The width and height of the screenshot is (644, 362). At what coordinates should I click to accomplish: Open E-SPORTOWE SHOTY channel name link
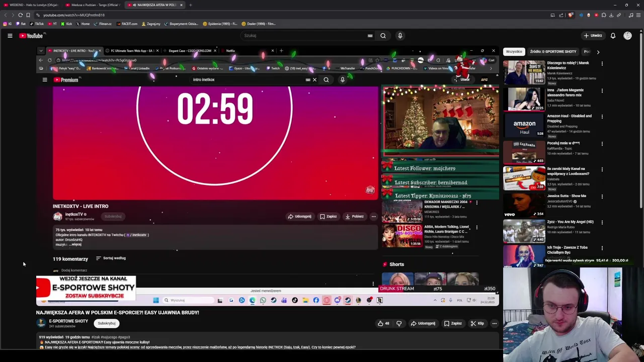tap(68, 321)
